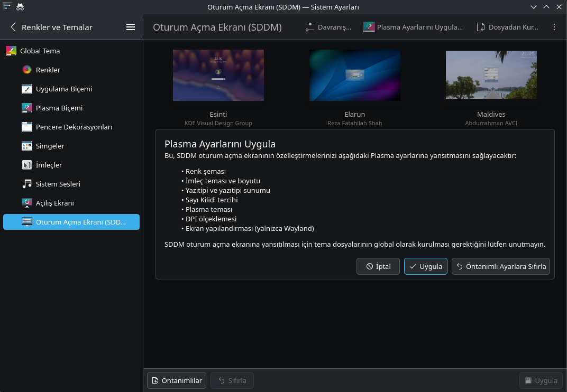Click Uygula in the Plasma settings dialog
Screen dimensions: 567x392
426,266
